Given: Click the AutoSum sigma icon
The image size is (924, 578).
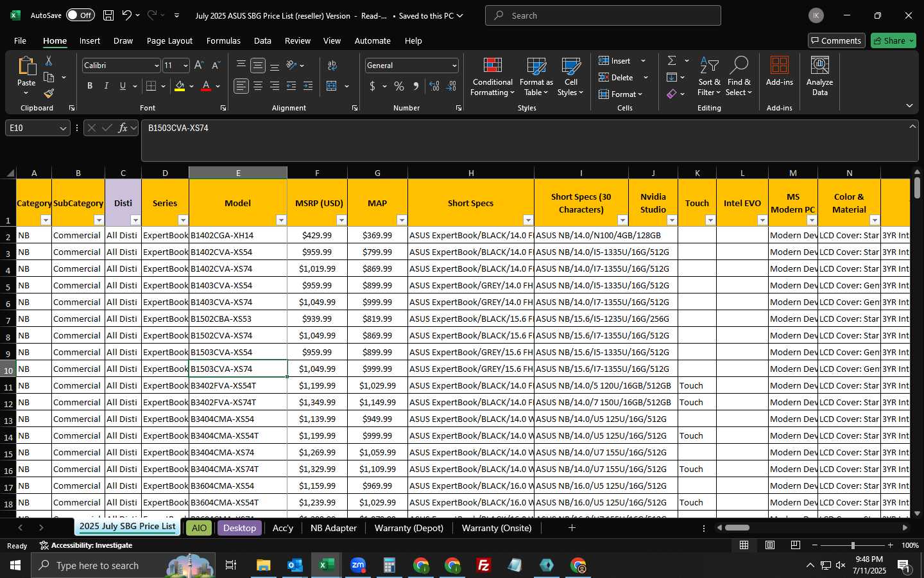Looking at the screenshot, I should pos(672,60).
